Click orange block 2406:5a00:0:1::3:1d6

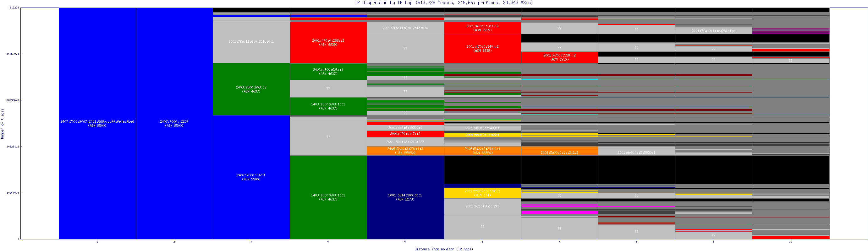pos(560,153)
